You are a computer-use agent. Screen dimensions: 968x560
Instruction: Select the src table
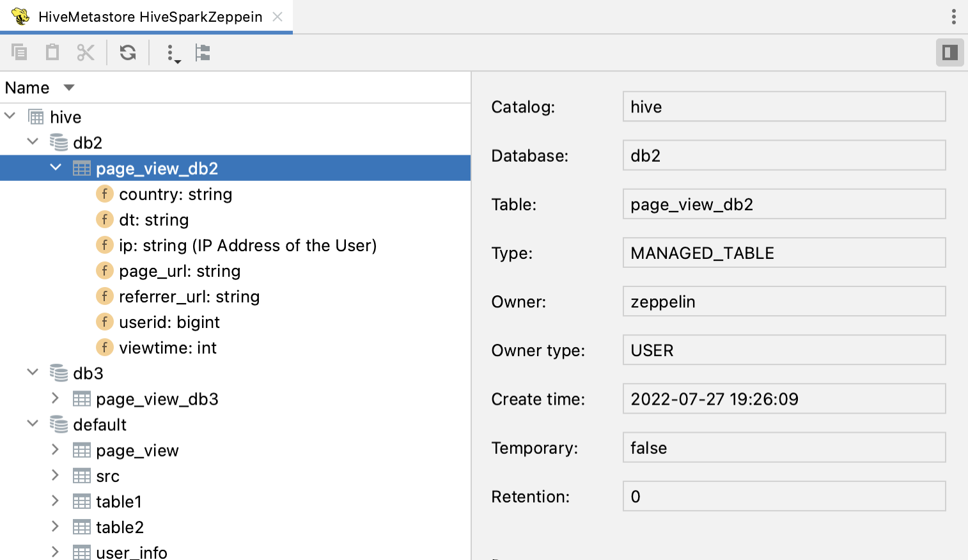tap(107, 476)
